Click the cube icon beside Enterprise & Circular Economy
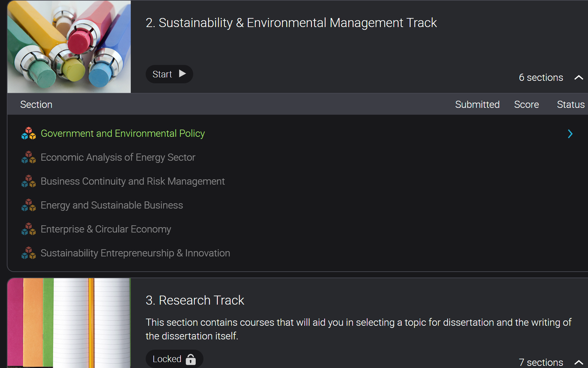The image size is (588, 368). (x=29, y=229)
